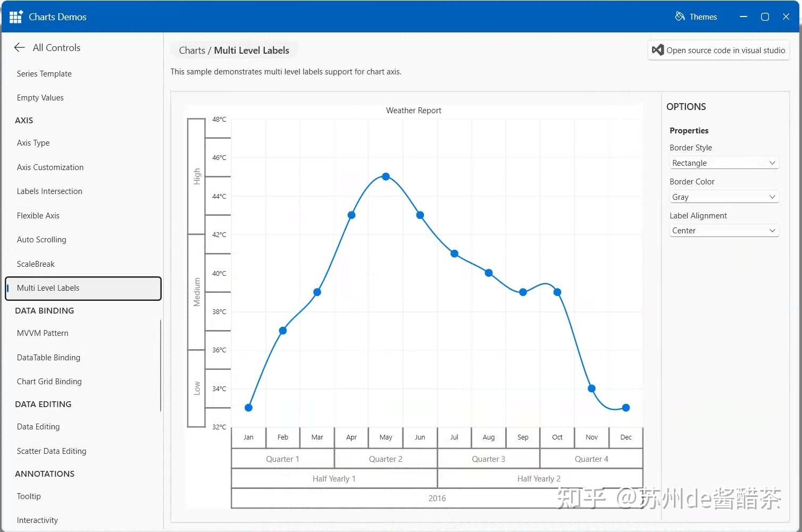Click the Themes paintbrush icon

coord(680,16)
